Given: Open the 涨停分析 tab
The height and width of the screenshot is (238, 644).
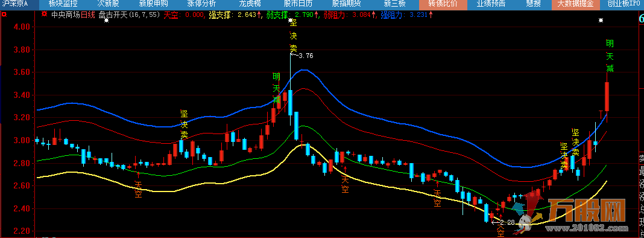Looking at the screenshot, I should pos(201,4).
